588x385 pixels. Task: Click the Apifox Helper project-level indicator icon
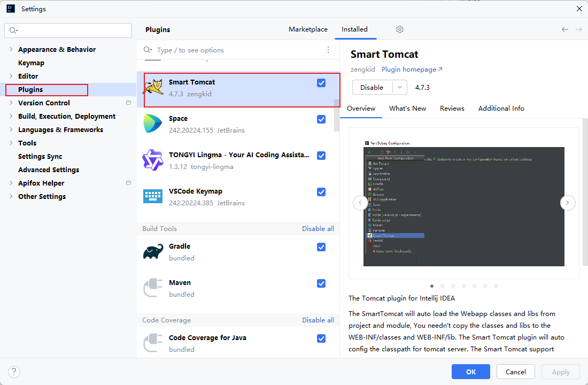click(129, 183)
